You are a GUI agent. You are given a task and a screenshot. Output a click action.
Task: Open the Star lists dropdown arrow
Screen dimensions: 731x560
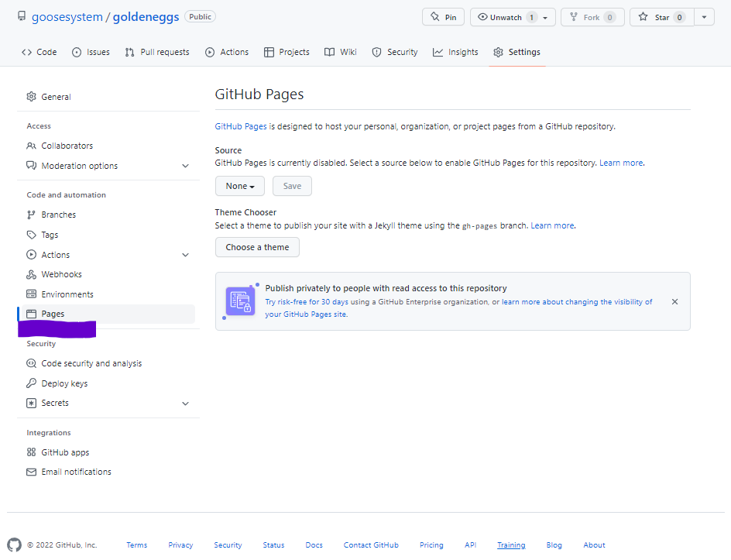pos(705,17)
